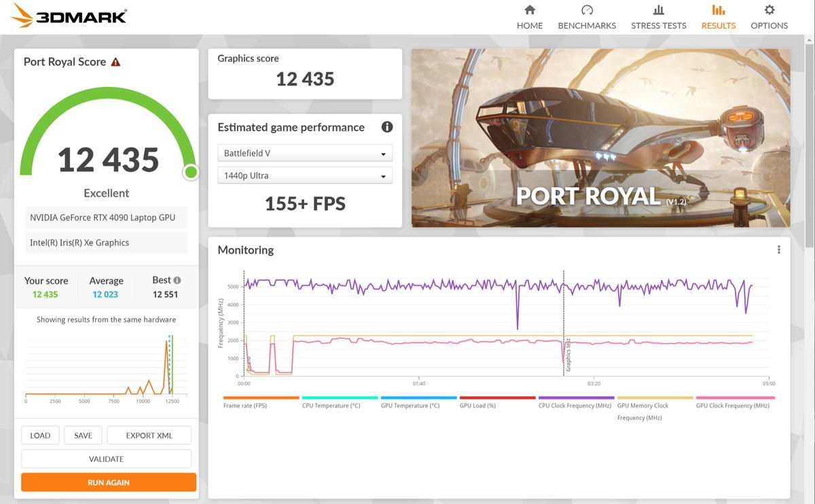The width and height of the screenshot is (815, 504).
Task: Click the Results bar chart icon
Action: [x=718, y=10]
